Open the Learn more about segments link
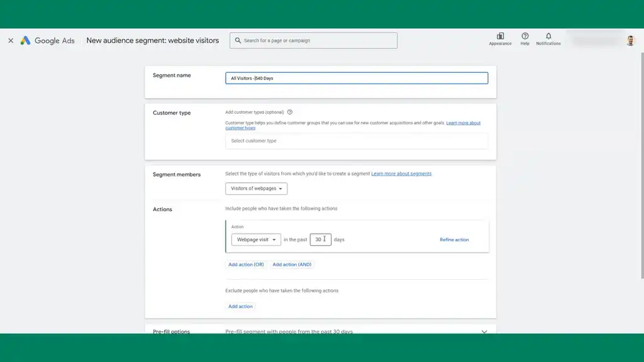 [401, 173]
